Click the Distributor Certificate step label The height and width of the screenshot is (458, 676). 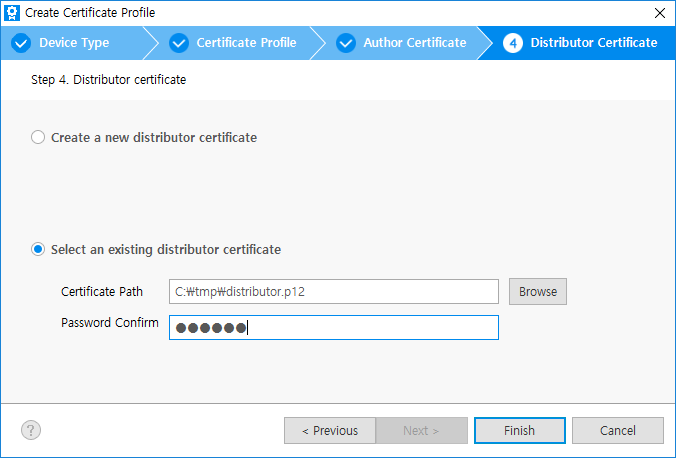point(593,43)
